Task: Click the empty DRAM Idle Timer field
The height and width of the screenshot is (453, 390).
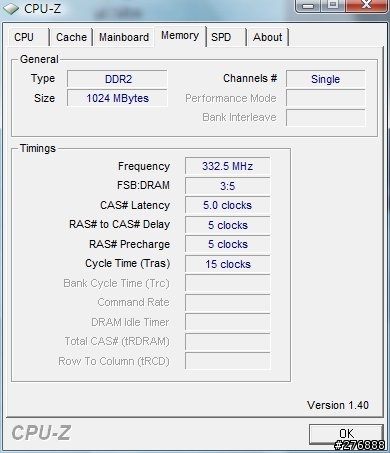Action: (x=227, y=322)
